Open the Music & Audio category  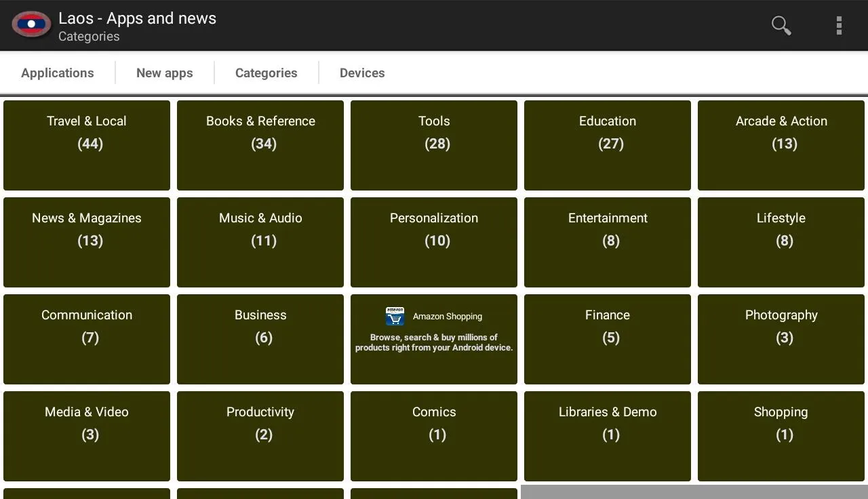click(260, 242)
